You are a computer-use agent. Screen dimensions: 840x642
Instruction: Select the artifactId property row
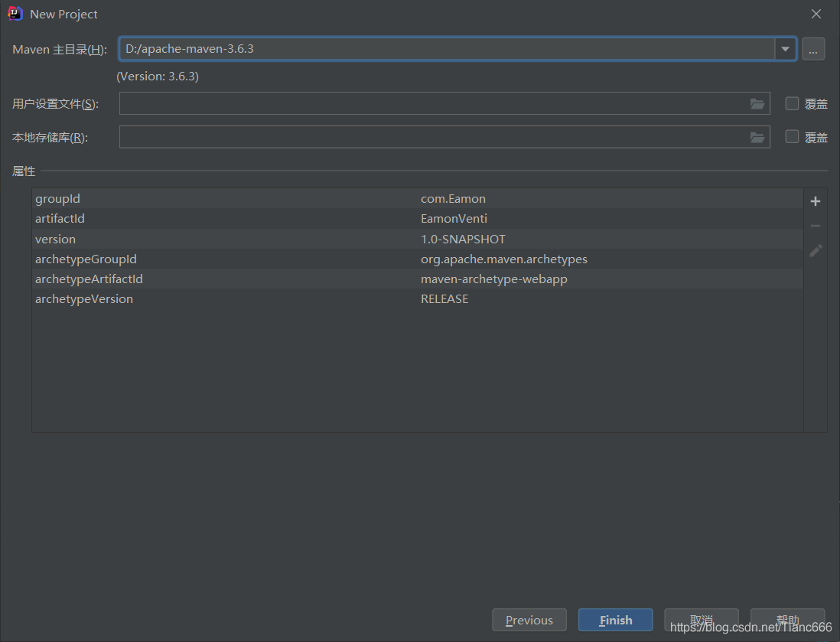417,219
